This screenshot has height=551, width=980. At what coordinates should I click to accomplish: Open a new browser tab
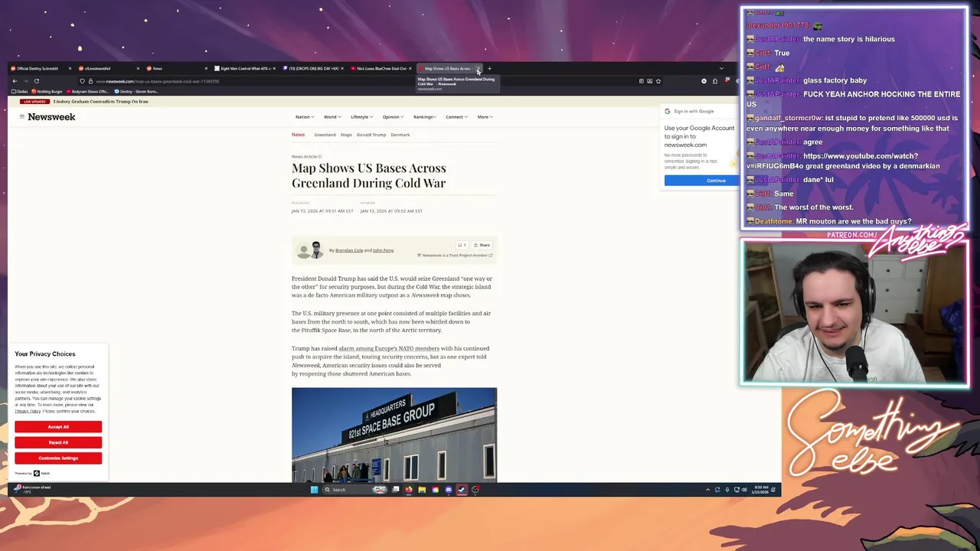click(489, 69)
